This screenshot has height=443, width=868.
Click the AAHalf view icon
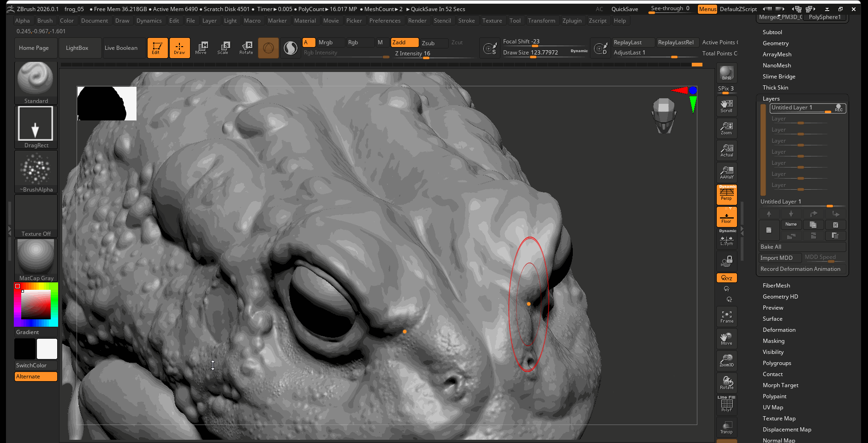click(726, 173)
